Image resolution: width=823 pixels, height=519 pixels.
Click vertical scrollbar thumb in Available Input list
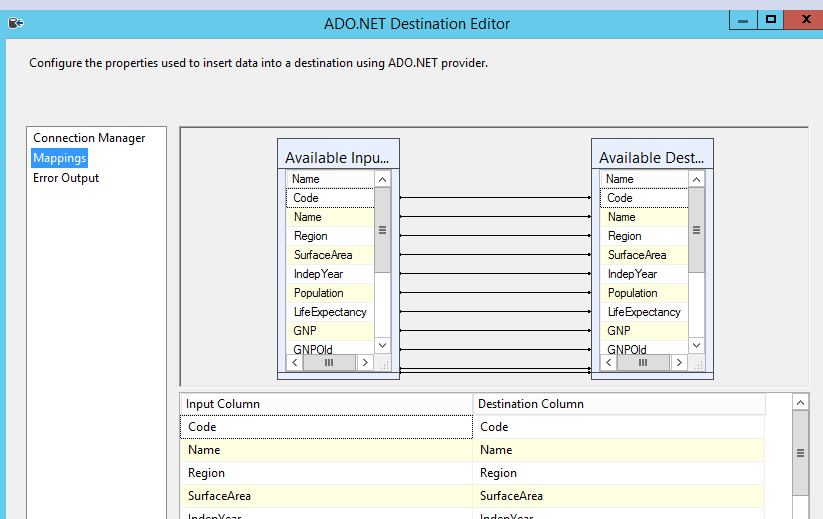[382, 229]
